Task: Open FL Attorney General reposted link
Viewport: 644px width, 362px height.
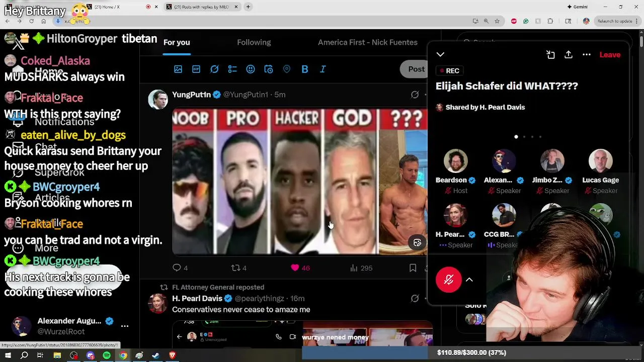Action: pos(218,287)
